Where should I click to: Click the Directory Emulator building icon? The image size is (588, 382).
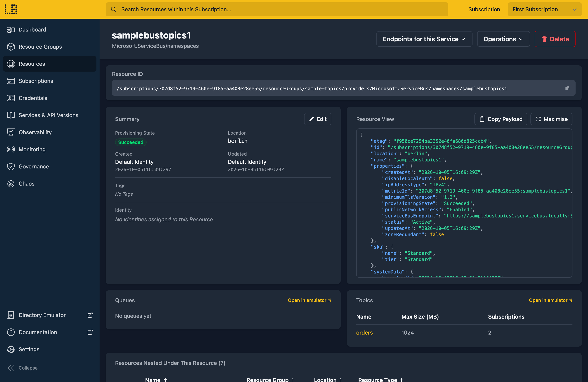(11, 315)
